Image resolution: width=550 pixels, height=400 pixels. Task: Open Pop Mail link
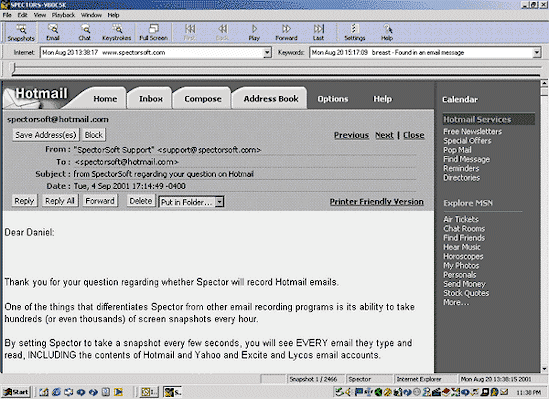coord(457,150)
